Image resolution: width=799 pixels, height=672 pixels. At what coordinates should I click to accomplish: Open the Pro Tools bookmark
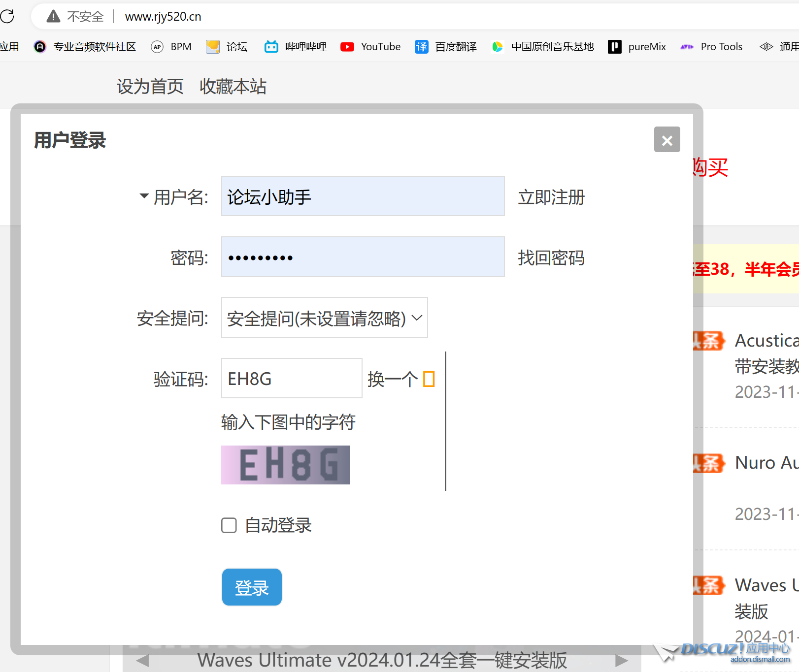pos(721,46)
